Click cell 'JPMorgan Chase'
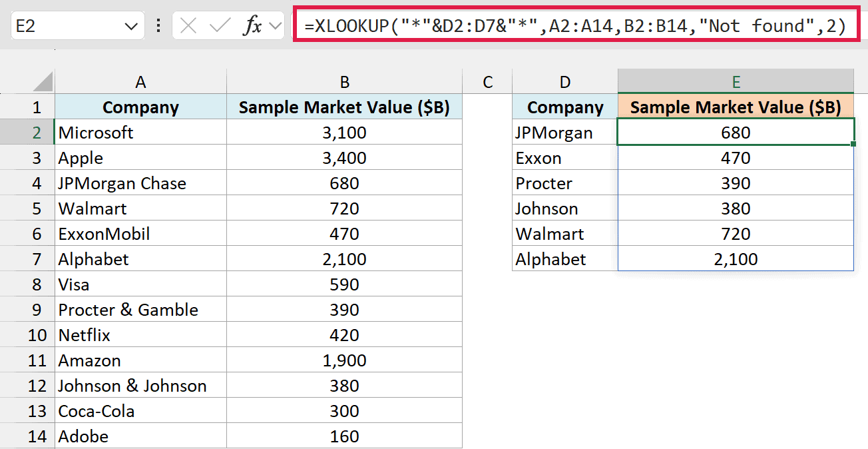The width and height of the screenshot is (868, 449). pyautogui.click(x=140, y=183)
